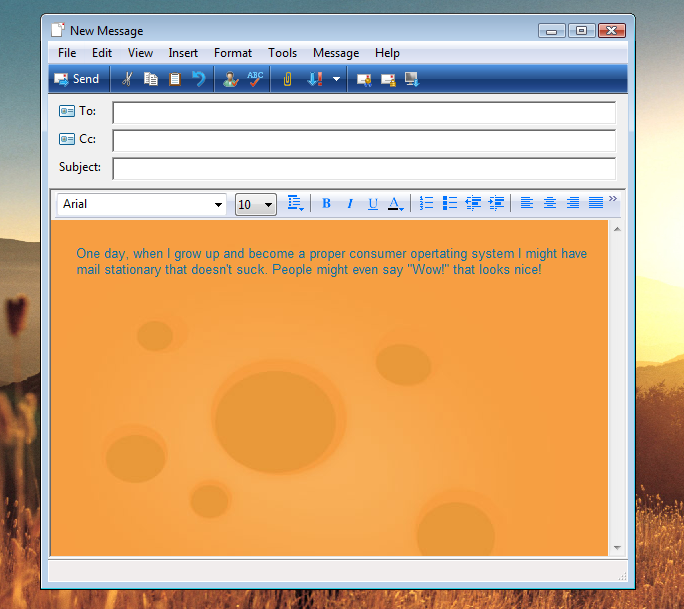This screenshot has height=609, width=684.
Task: Expand formatting toolbar overflow chevron
Action: tap(613, 199)
